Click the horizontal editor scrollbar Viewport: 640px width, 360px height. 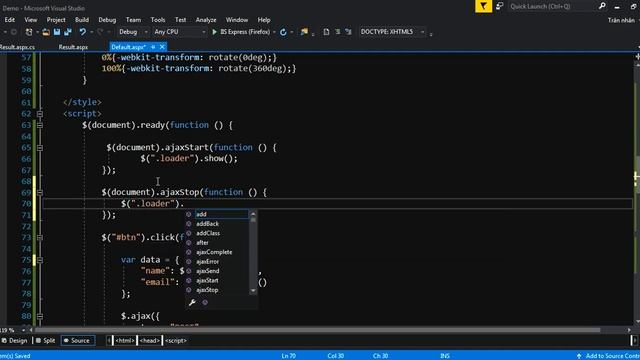point(318,330)
